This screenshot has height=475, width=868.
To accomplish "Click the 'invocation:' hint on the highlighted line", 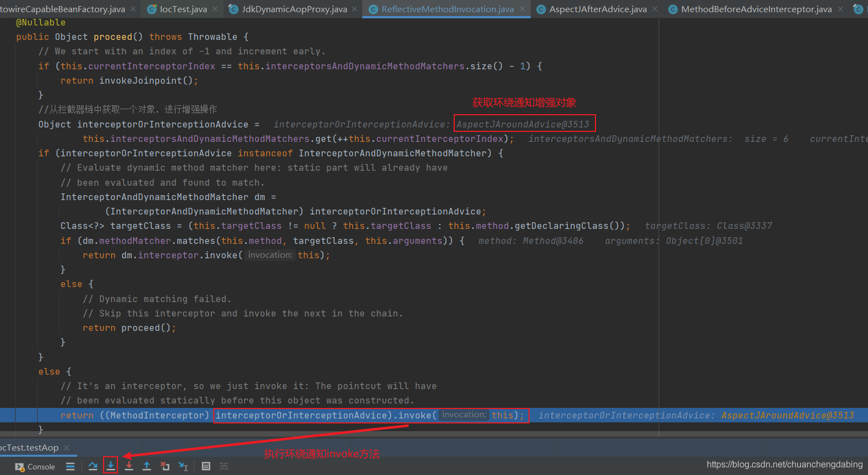I will 464,415.
